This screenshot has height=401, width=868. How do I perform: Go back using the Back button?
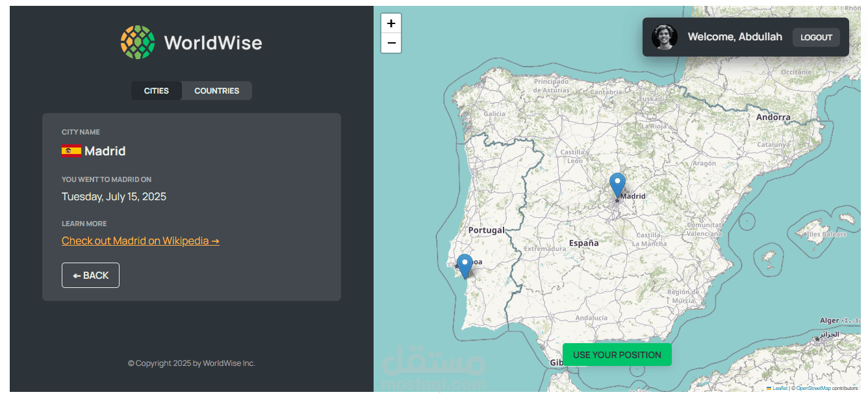[90, 275]
